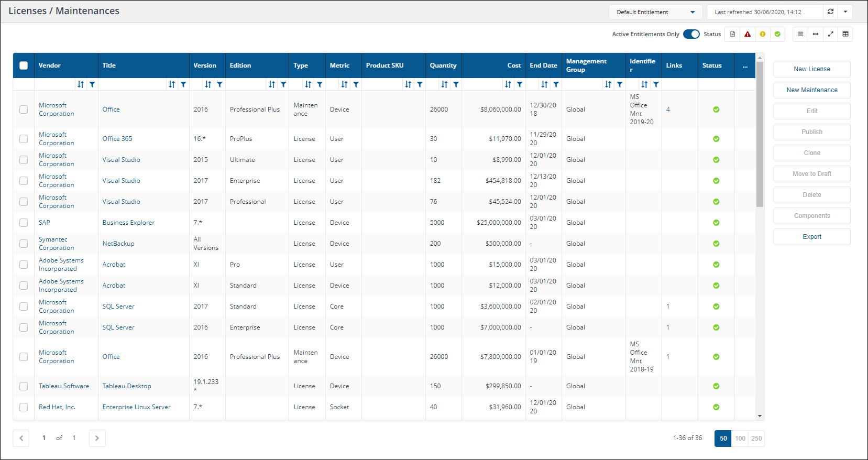Click the refresh data icon

point(830,12)
